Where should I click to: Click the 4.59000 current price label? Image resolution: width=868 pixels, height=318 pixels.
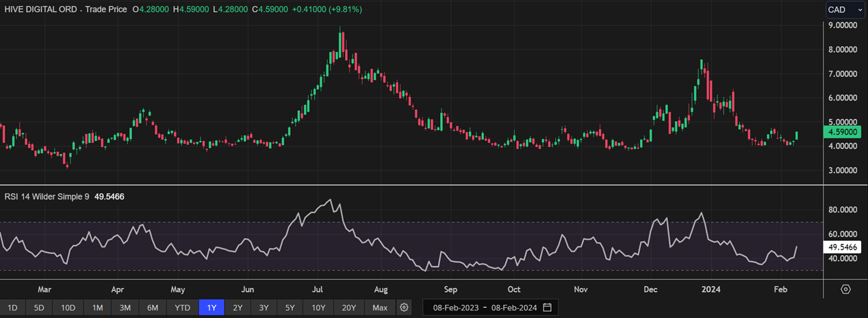coord(843,131)
